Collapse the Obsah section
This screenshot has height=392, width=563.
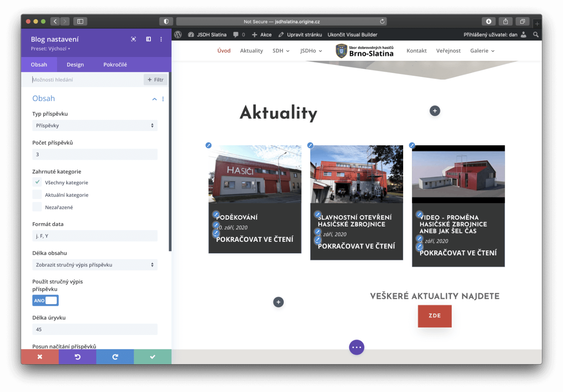coord(154,99)
